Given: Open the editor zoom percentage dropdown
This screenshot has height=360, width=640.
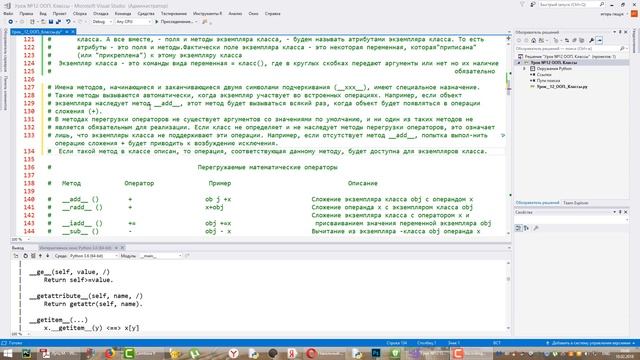Looking at the screenshot, I should click(x=20, y=239).
